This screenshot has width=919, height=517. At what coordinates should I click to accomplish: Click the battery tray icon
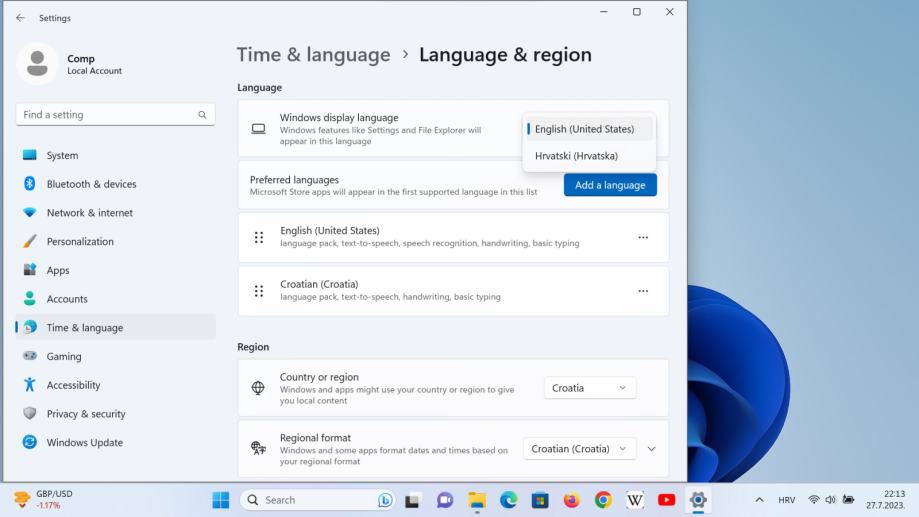coord(848,500)
